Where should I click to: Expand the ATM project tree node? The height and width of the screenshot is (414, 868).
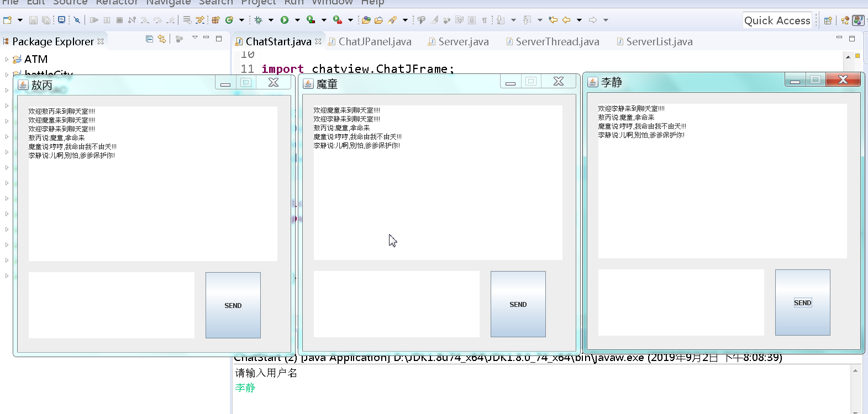pyautogui.click(x=7, y=59)
